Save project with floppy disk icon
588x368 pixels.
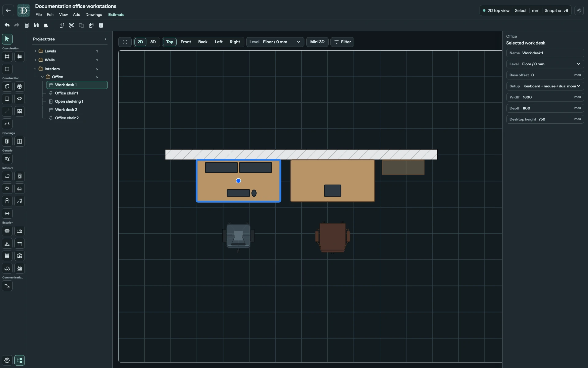(x=36, y=25)
